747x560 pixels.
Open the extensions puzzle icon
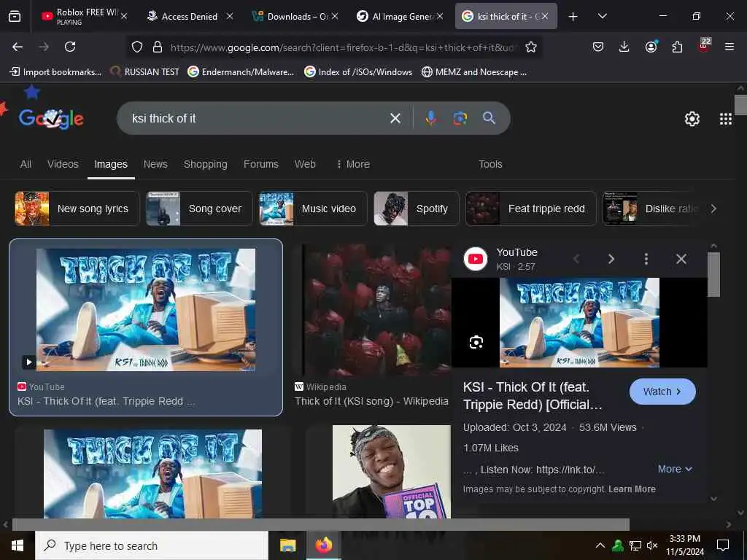point(677,47)
